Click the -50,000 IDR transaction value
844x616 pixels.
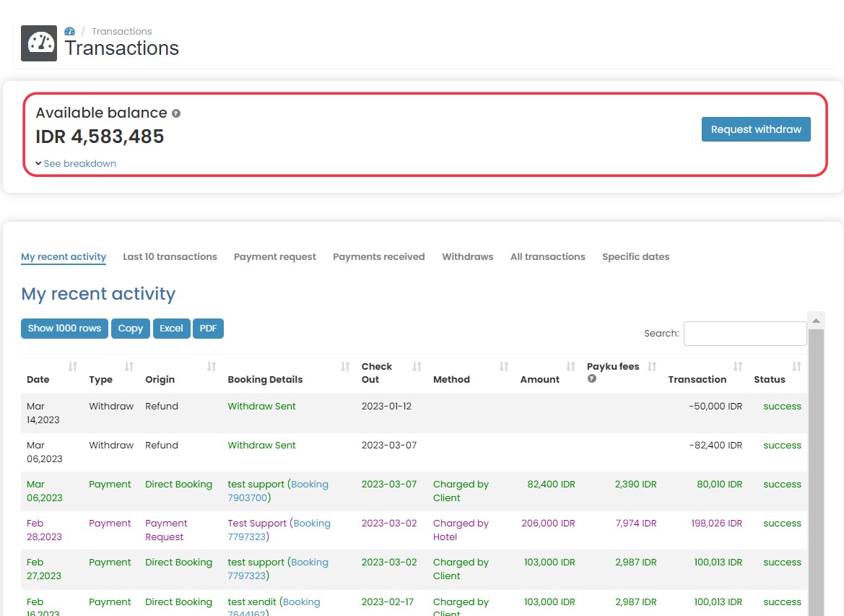[x=715, y=406]
